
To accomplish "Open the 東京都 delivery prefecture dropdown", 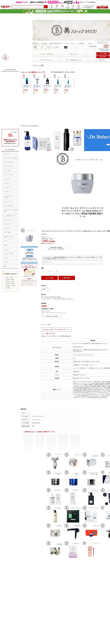I will [45, 289].
